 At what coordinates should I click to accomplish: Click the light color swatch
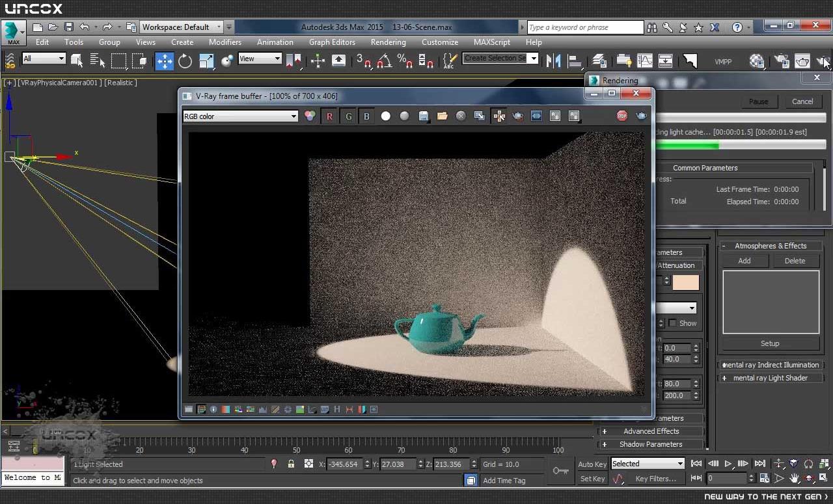coord(685,282)
